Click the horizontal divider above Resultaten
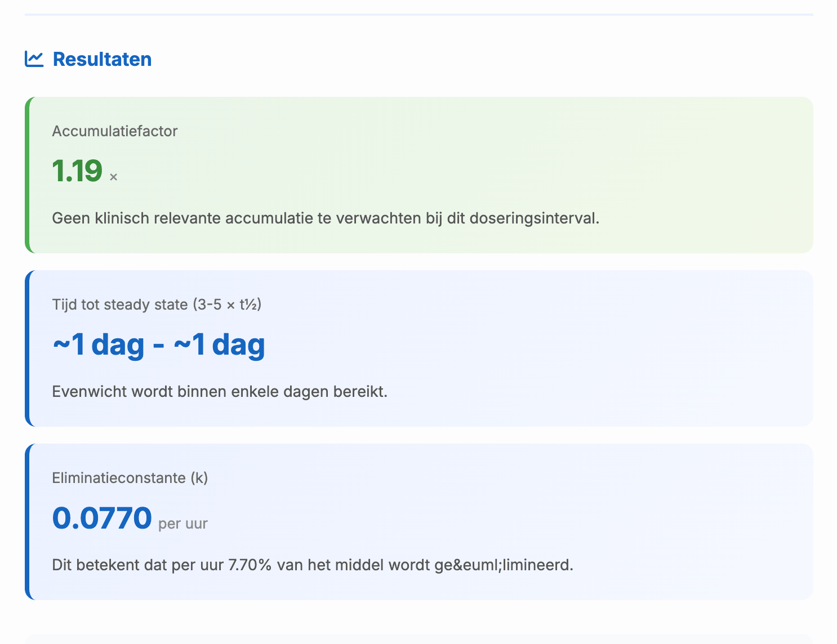The width and height of the screenshot is (837, 644). coord(418,14)
